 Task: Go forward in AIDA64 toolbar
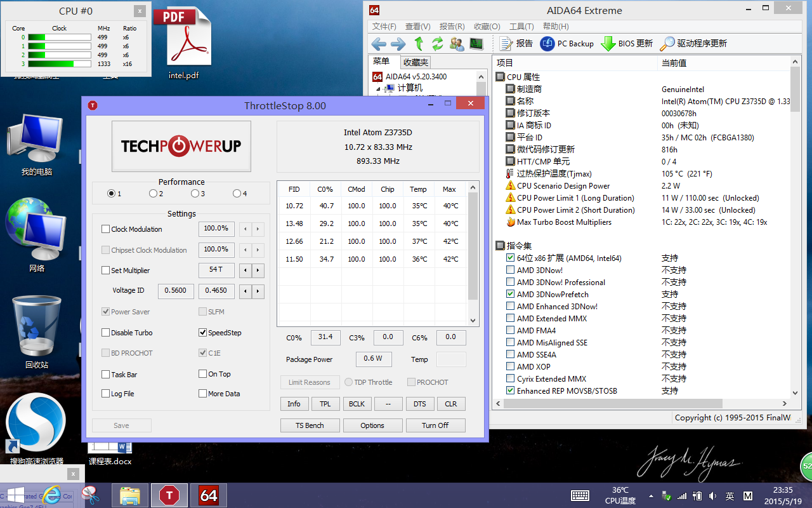click(398, 44)
